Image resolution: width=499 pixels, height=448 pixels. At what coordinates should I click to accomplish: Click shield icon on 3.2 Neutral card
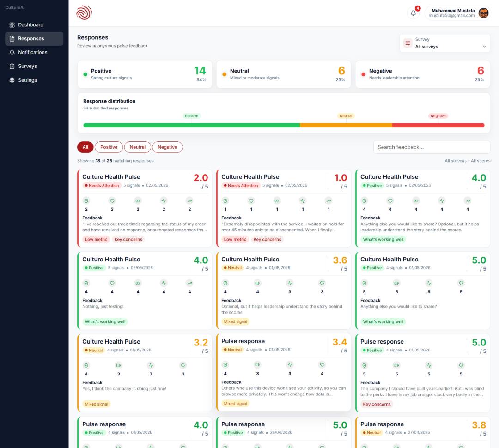point(86,366)
